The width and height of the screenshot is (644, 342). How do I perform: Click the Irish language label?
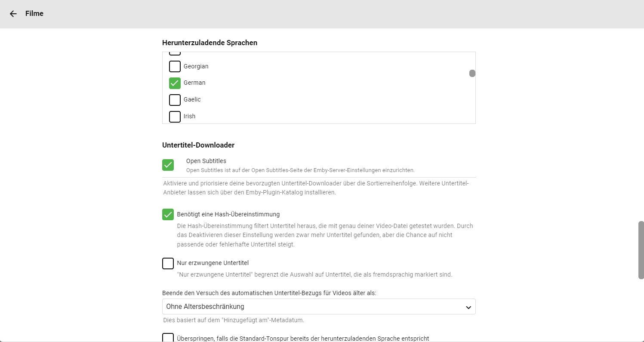pos(189,116)
